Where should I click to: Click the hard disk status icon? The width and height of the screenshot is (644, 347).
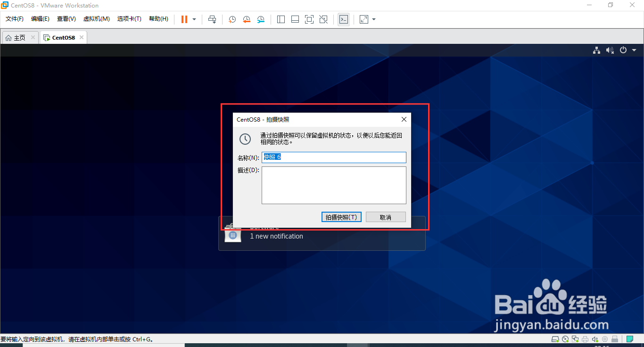click(555, 339)
